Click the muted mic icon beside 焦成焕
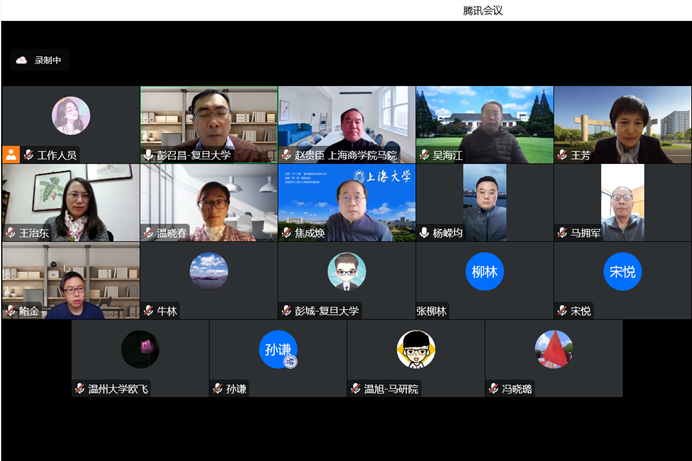The height and width of the screenshot is (461, 692). (x=287, y=233)
